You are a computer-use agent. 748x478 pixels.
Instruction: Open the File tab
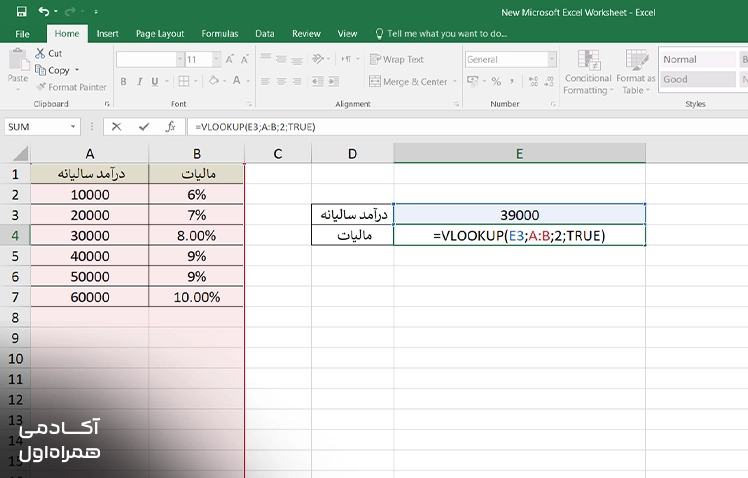tap(22, 34)
